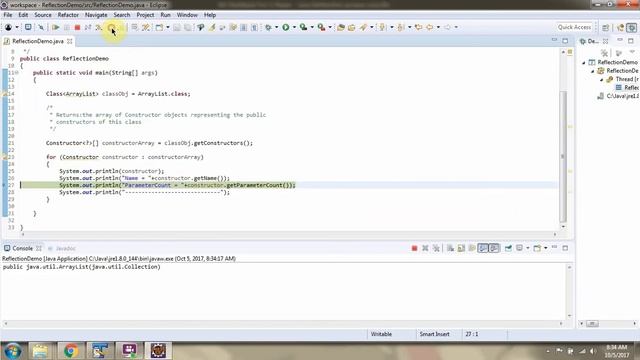Toggle Word Wrap in Console toolbar
640x360 pixels.
click(x=472, y=248)
